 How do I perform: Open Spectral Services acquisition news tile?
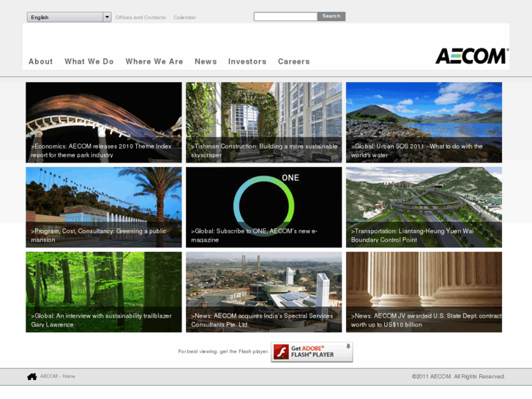click(x=264, y=292)
